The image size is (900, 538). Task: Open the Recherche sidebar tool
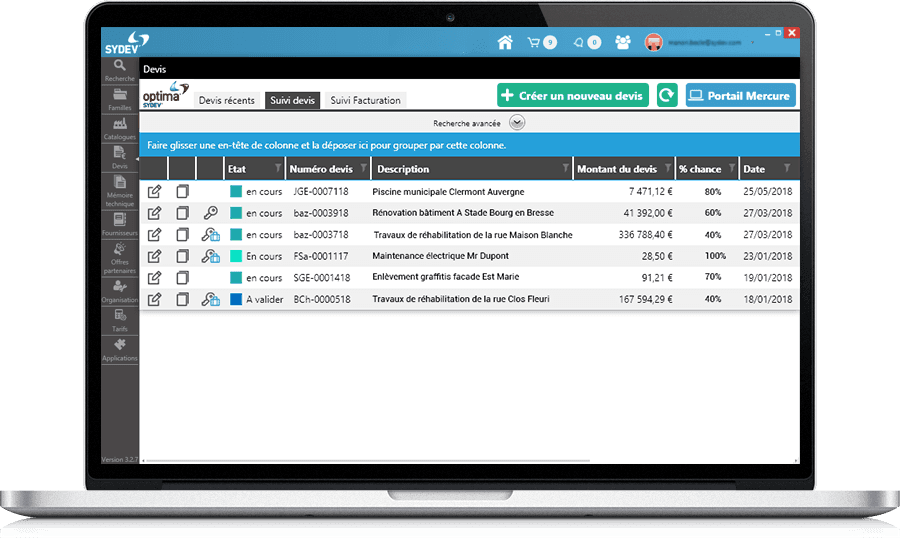pyautogui.click(x=119, y=71)
